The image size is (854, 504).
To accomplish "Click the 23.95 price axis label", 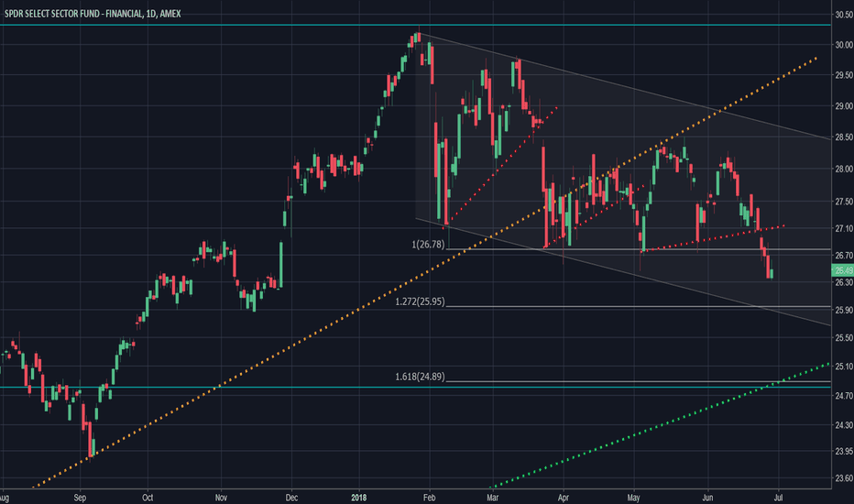I will tap(844, 451).
